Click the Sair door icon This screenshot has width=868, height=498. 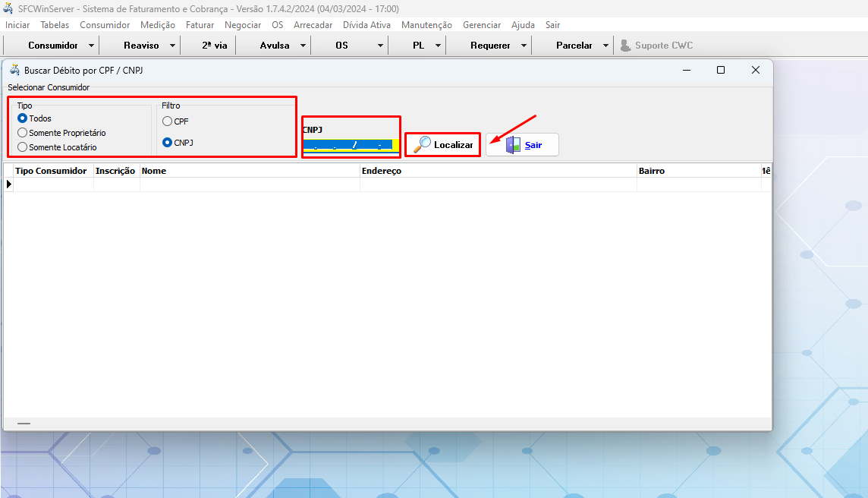[x=514, y=144]
